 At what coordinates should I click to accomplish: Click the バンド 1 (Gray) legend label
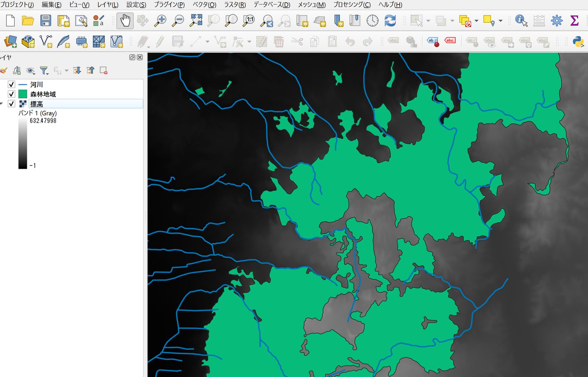37,113
